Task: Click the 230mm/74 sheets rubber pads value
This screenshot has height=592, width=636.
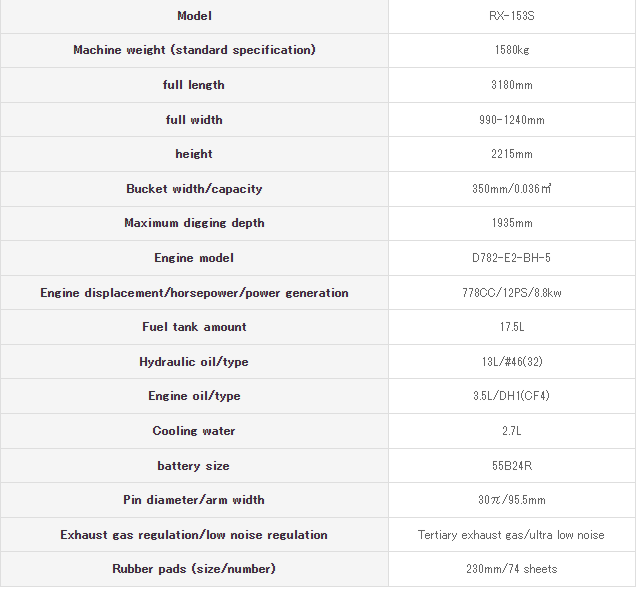Action: [x=511, y=569]
